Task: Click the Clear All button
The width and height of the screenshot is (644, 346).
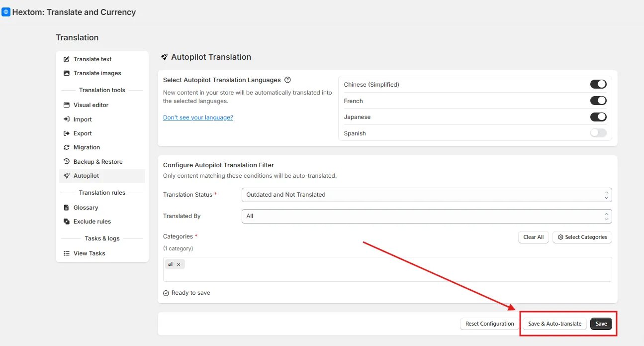Action: 534,237
